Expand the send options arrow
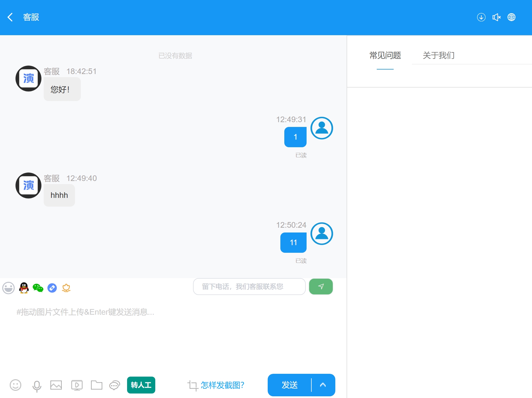The width and height of the screenshot is (532, 398). [323, 385]
